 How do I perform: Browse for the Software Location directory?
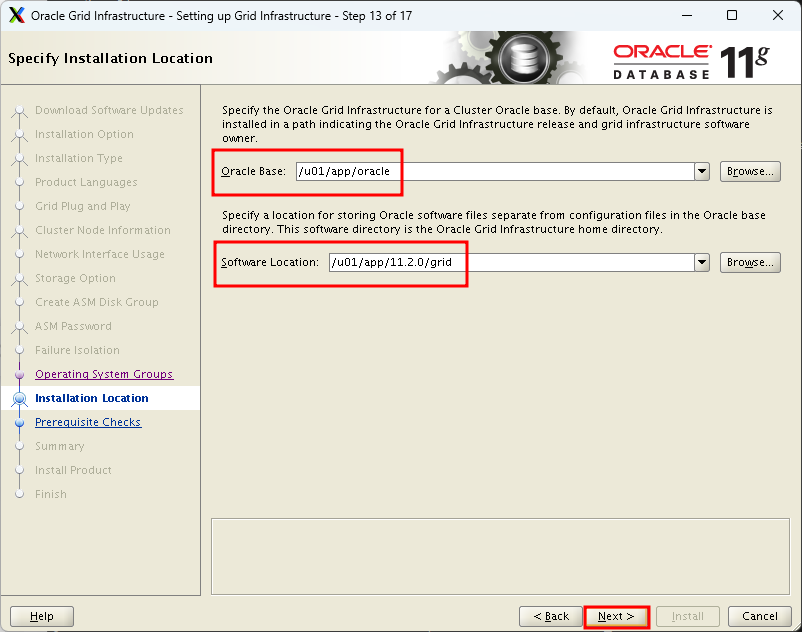pyautogui.click(x=750, y=262)
